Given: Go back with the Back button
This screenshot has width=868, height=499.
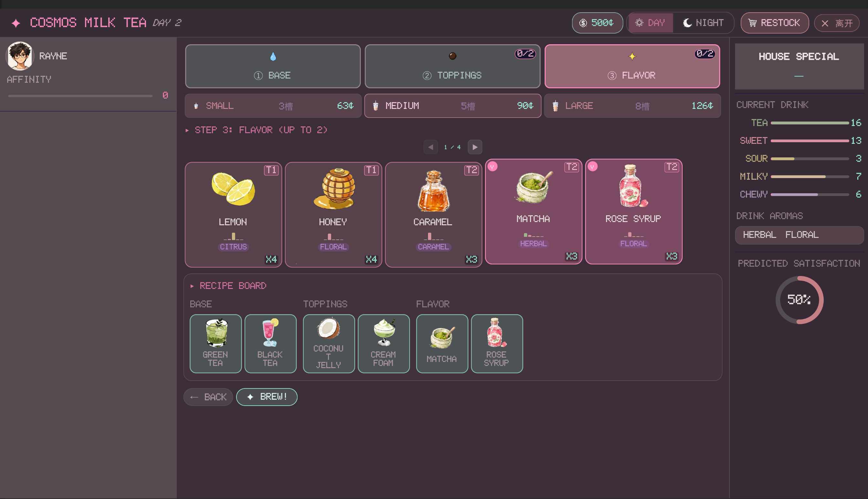Looking at the screenshot, I should [x=208, y=397].
